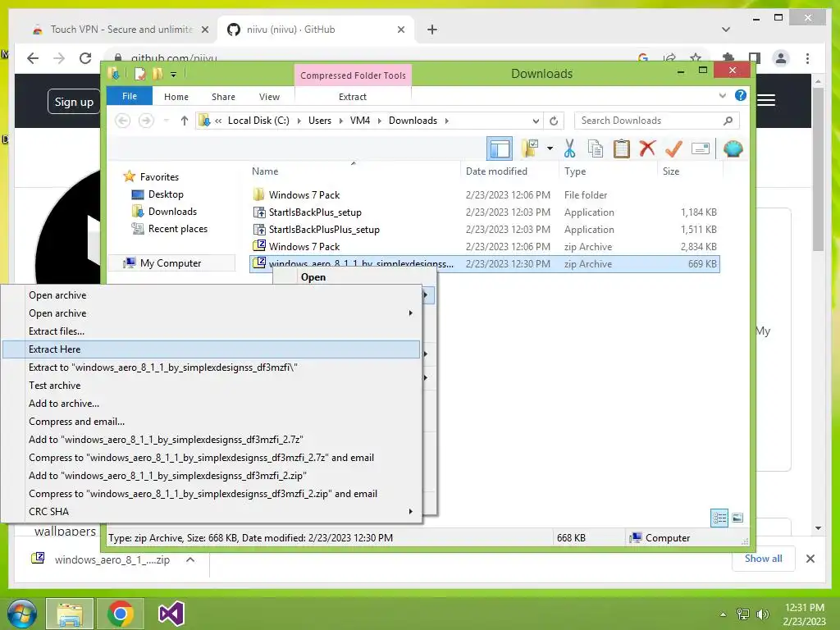Image resolution: width=840 pixels, height=630 pixels.
Task: Click Local Disk (C:) breadcrumb
Action: pos(258,121)
